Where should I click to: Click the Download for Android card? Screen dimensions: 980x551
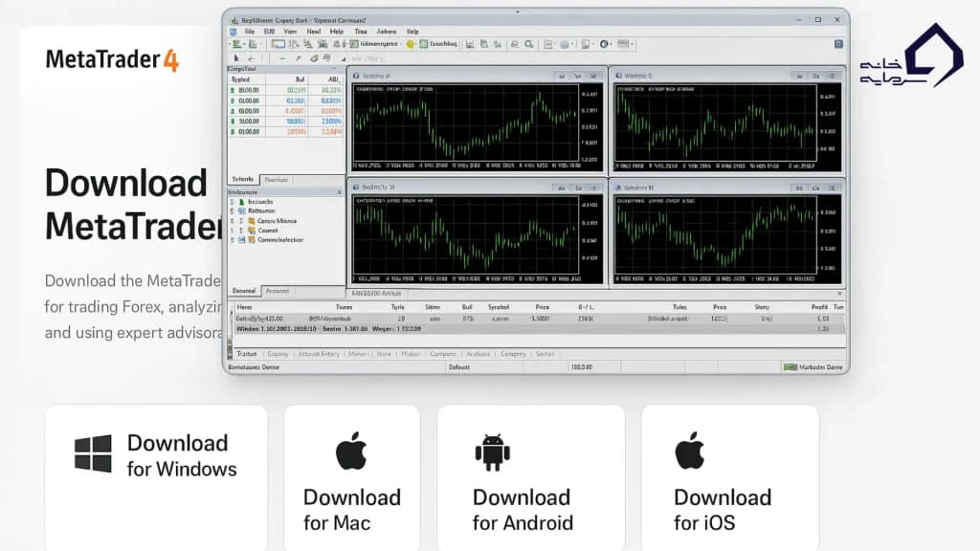pos(531,477)
